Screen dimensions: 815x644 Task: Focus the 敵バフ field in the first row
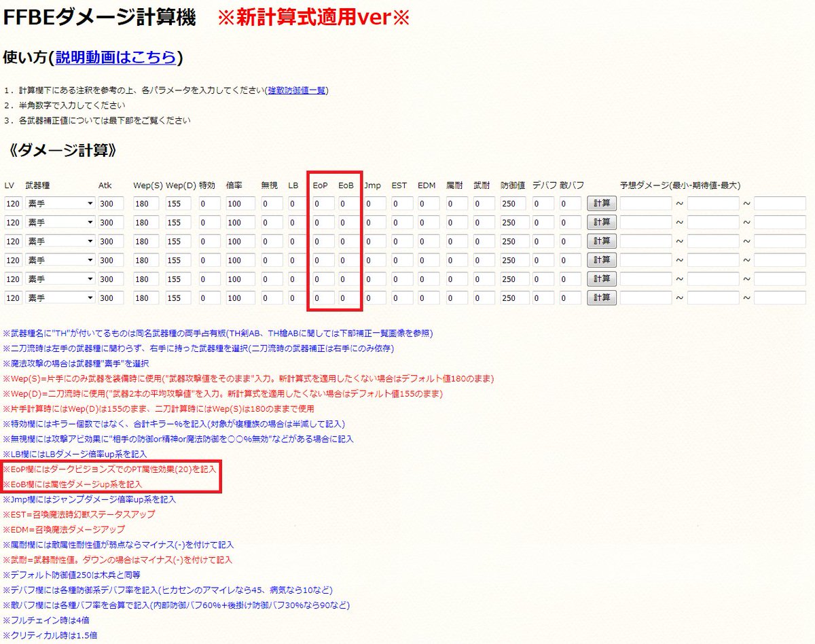[x=570, y=203]
